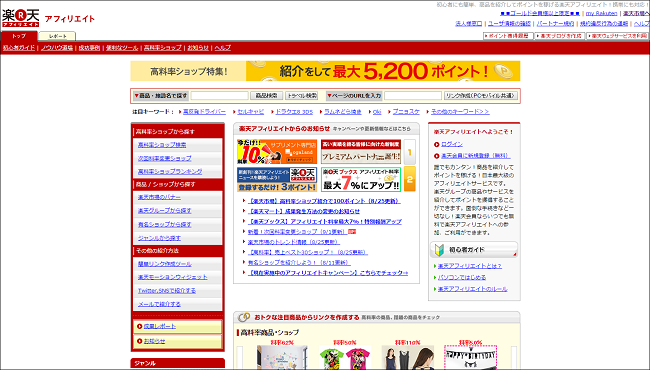
Task: Open the 売上ベスト30ショップ news link
Action: click(308, 252)
